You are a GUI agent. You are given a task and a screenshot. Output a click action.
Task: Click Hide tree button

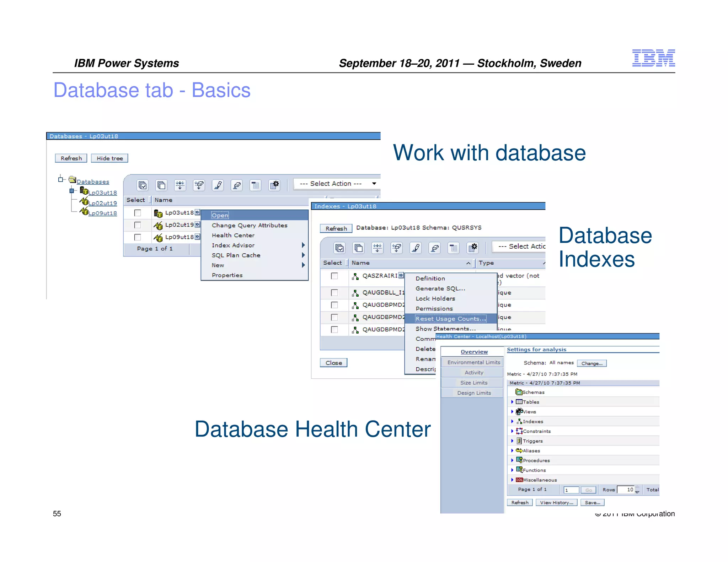[x=109, y=158]
